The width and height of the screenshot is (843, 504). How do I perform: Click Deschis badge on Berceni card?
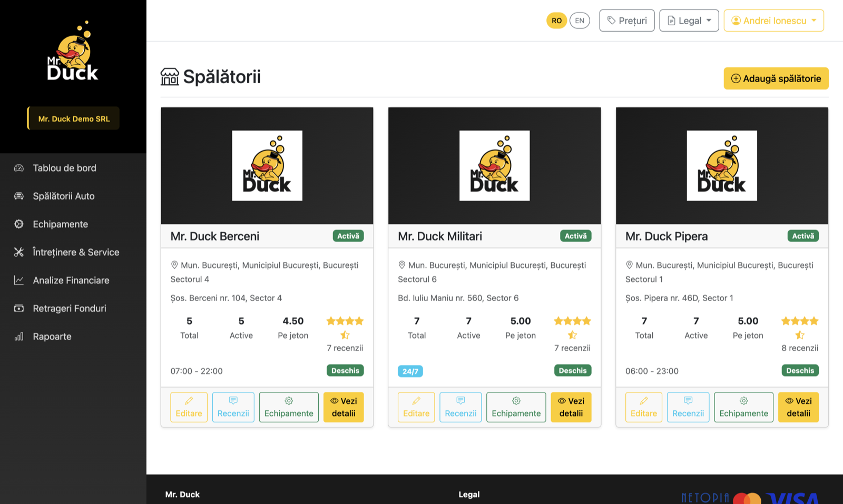345,371
